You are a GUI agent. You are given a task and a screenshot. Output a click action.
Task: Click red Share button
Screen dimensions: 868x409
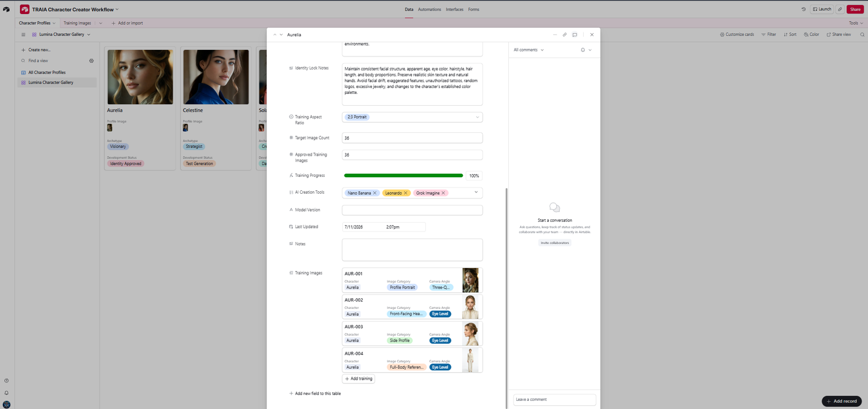tap(855, 9)
